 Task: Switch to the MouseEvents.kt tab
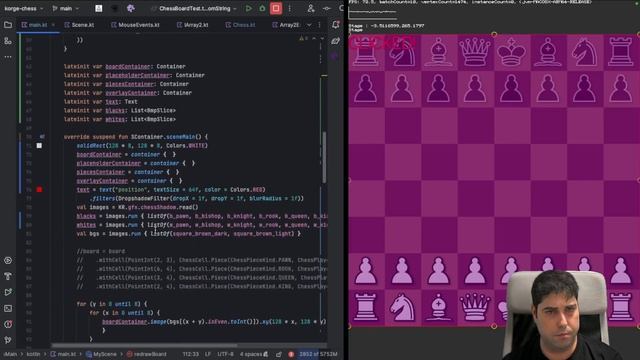tap(135, 25)
